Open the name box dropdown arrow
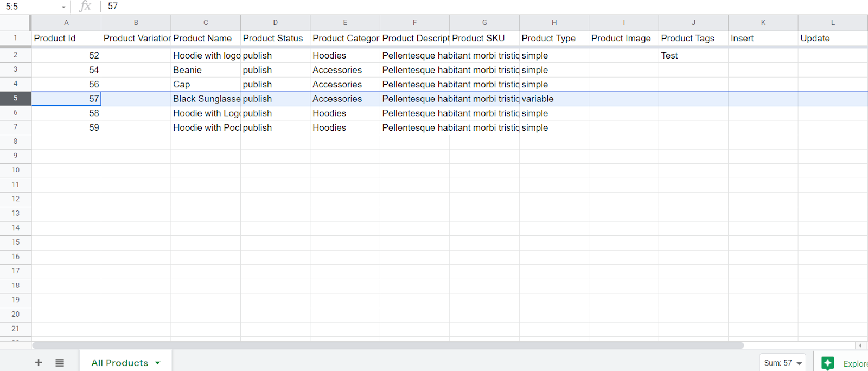 63,7
